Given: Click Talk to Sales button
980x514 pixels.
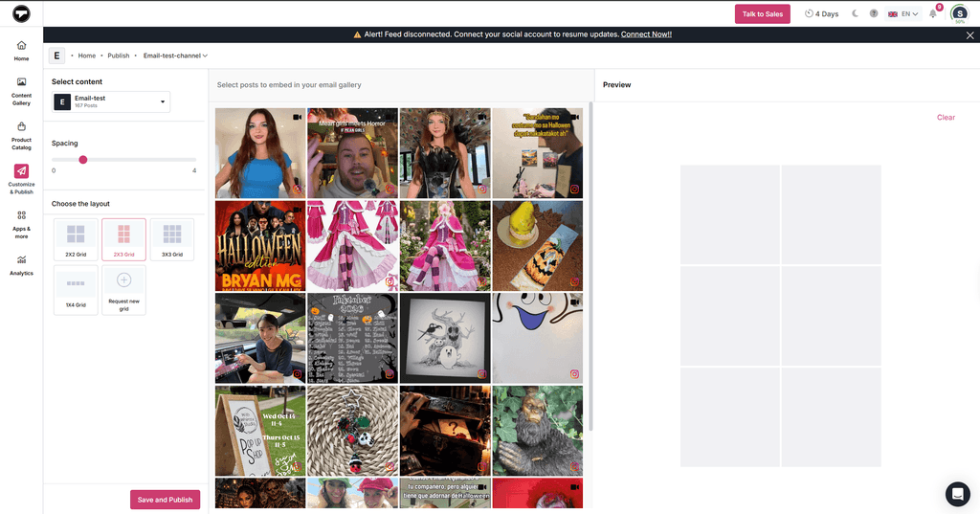Looking at the screenshot, I should [763, 13].
